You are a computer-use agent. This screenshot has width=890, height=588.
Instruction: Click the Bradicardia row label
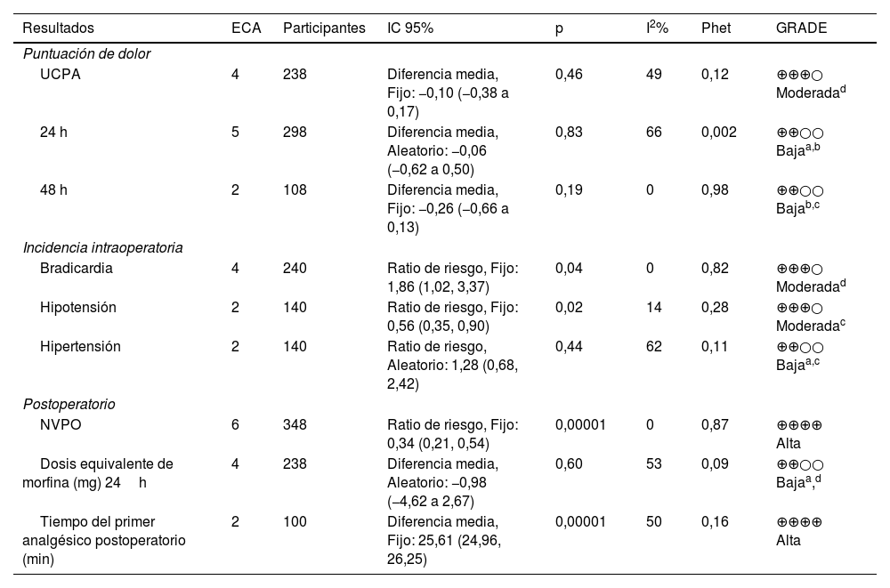[77, 269]
